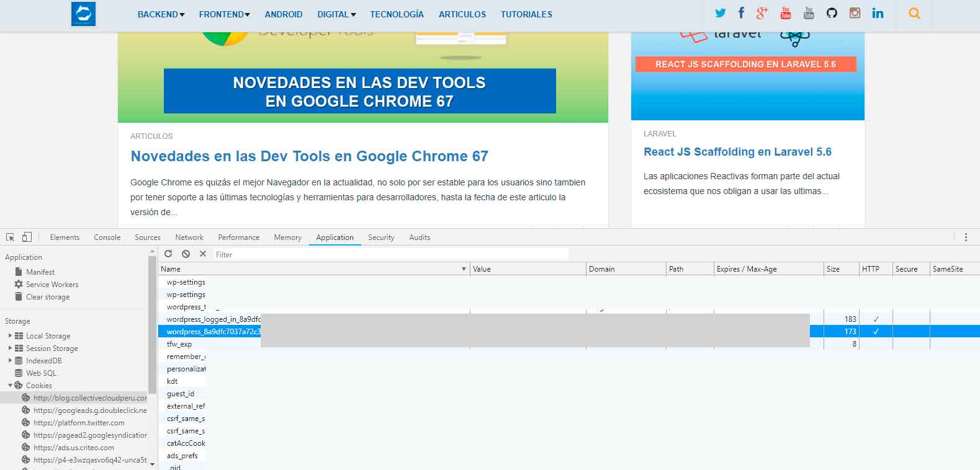Switch to the Security tab
This screenshot has width=980, height=470.
[x=381, y=237]
